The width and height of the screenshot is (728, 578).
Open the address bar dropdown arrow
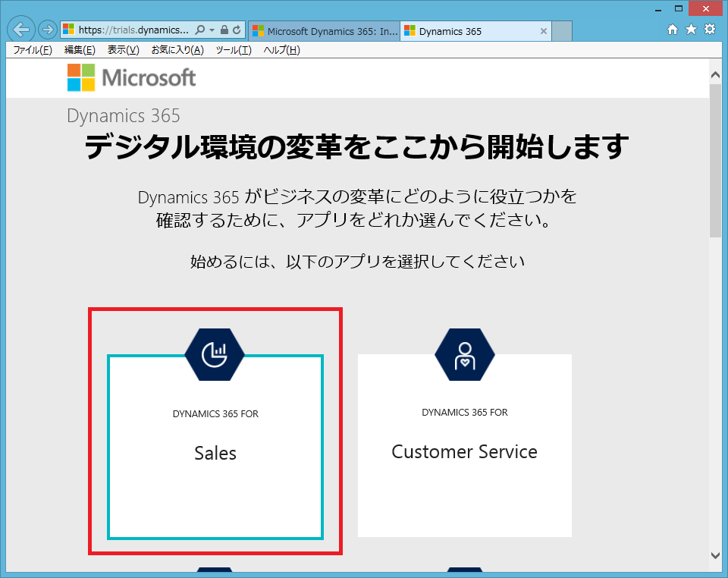click(x=212, y=30)
